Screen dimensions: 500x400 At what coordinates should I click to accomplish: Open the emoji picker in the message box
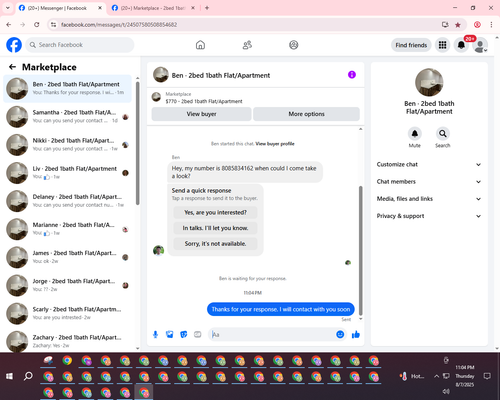[340, 334]
